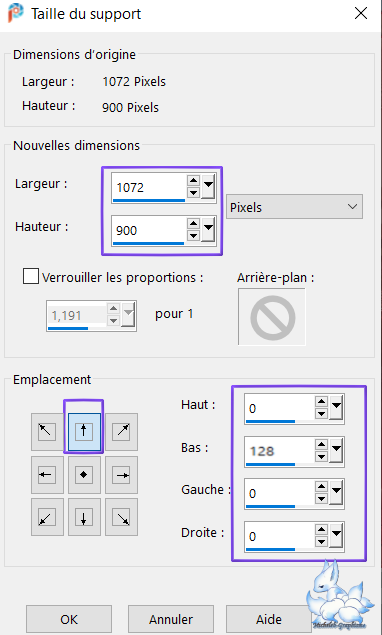
Task: Expand the Largeur value slider dropdown
Action: click(x=208, y=187)
